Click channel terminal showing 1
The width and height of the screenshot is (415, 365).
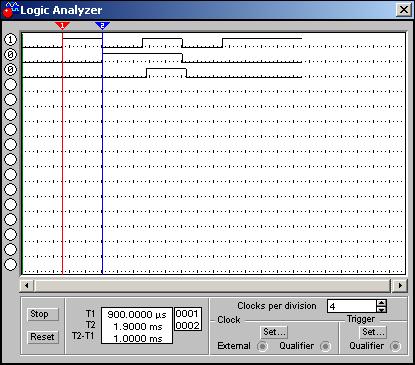(10, 40)
